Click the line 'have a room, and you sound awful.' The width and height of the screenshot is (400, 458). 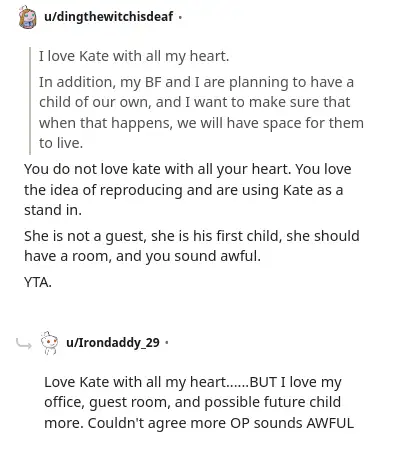142,256
